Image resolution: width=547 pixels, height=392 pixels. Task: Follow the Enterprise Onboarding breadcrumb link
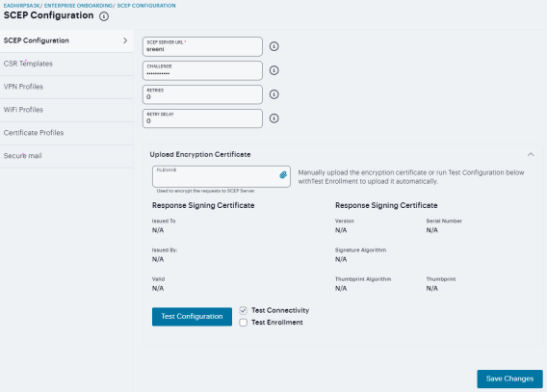78,6
